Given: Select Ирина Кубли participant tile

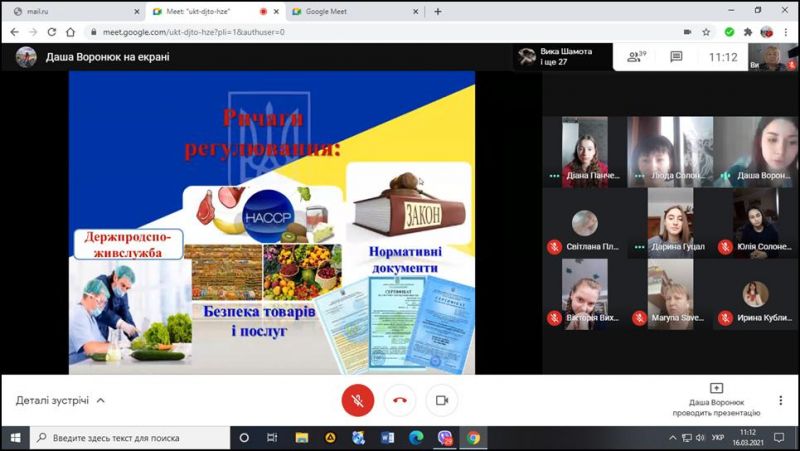Looking at the screenshot, I should click(x=756, y=294).
